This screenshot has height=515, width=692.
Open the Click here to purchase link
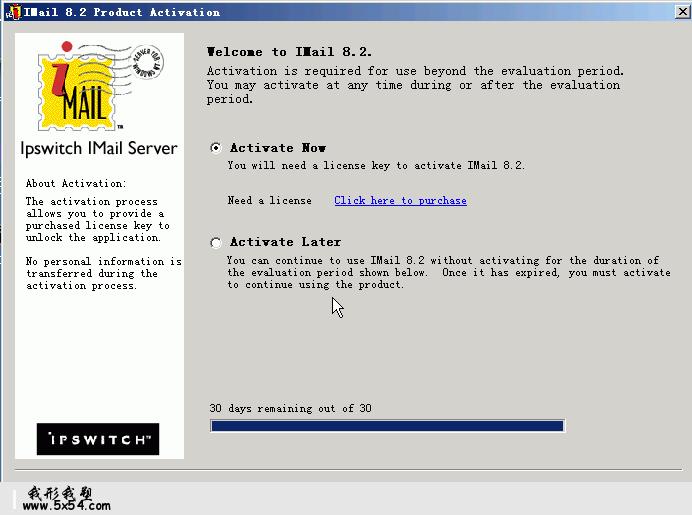pos(400,200)
